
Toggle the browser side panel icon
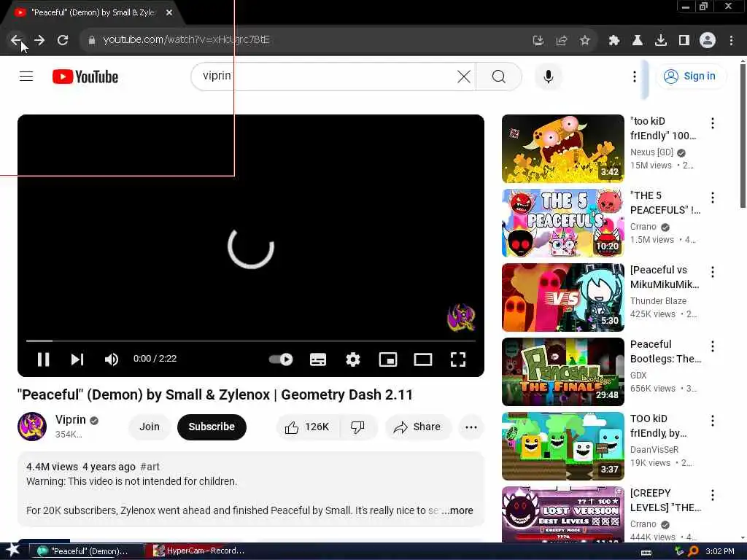[x=684, y=41]
